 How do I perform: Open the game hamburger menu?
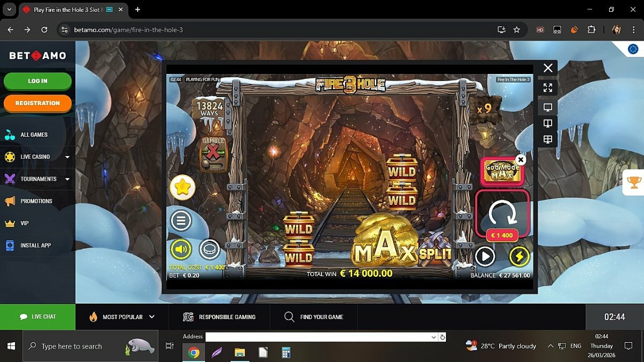pyautogui.click(x=181, y=220)
